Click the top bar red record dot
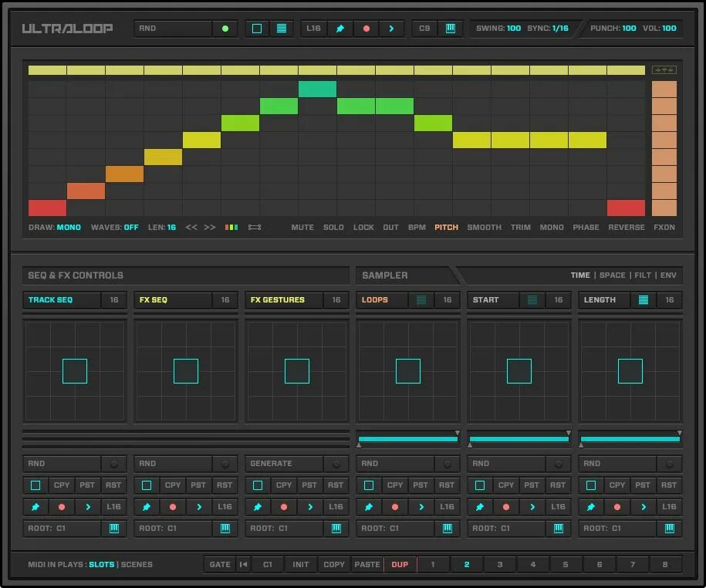Image resolution: width=706 pixels, height=588 pixels. 366,29
